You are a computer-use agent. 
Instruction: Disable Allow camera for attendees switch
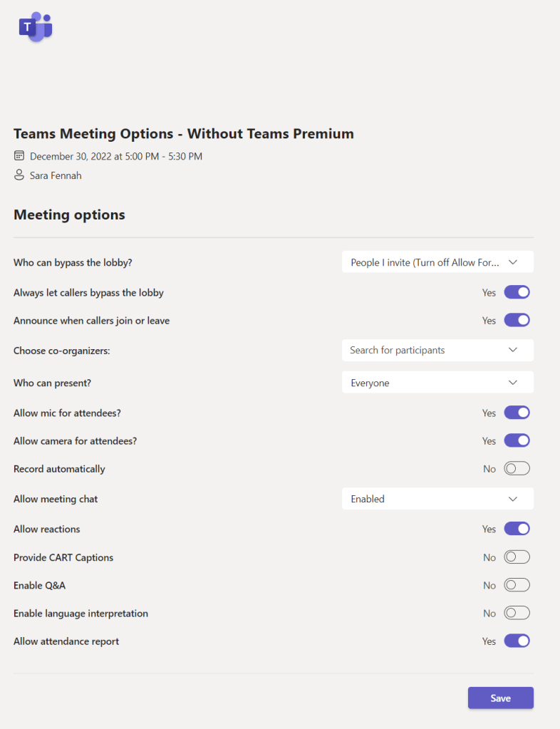[517, 441]
